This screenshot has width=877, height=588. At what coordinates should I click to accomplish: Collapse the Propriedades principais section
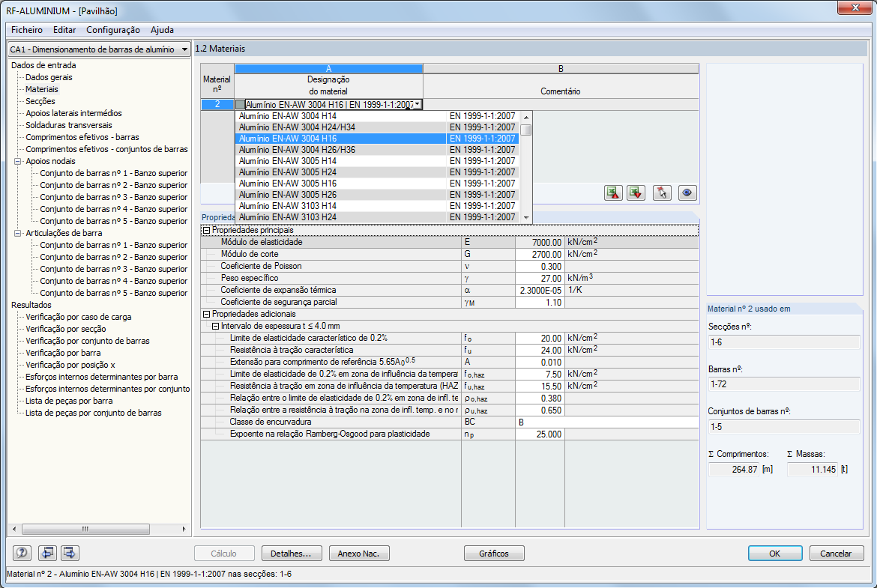point(206,230)
